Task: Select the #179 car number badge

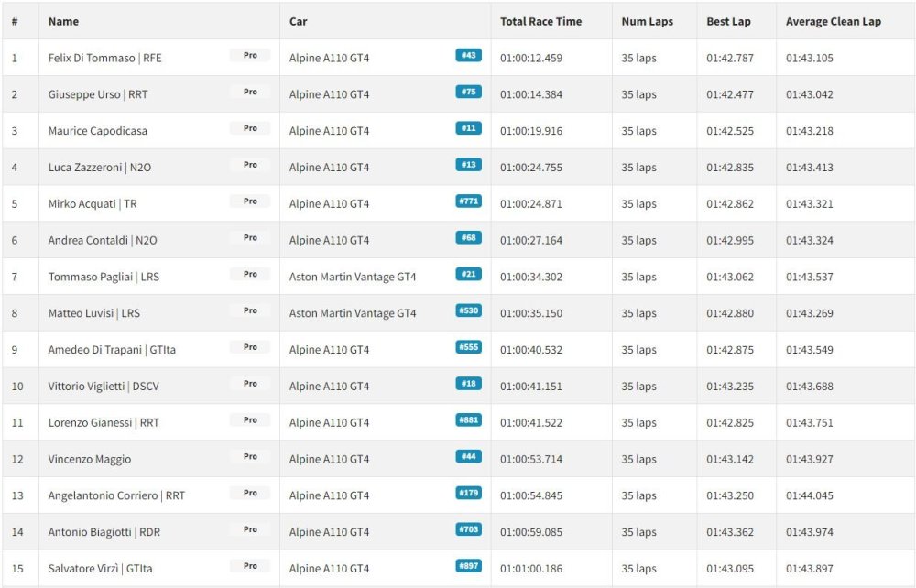Action: pos(468,493)
